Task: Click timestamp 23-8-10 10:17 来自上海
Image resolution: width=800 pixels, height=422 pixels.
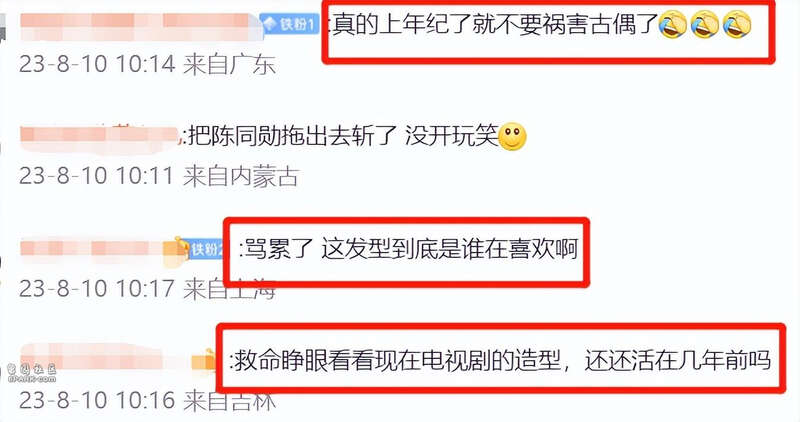Action: (147, 289)
